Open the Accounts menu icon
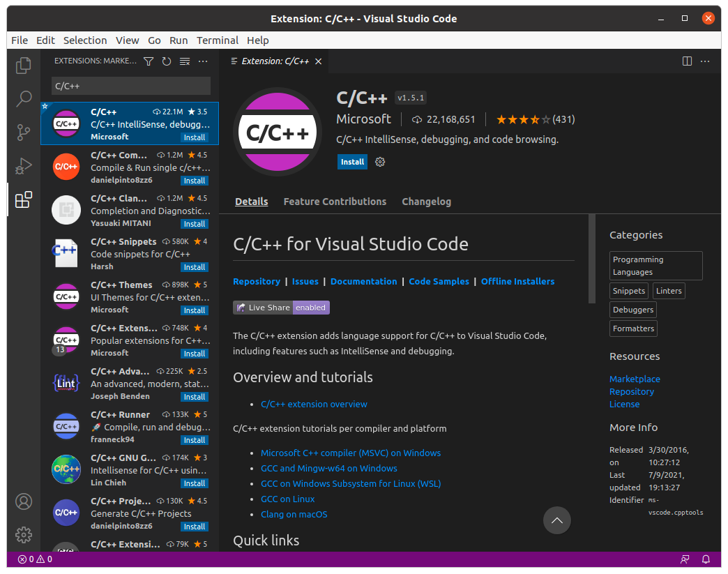This screenshot has height=574, width=728. tap(24, 501)
